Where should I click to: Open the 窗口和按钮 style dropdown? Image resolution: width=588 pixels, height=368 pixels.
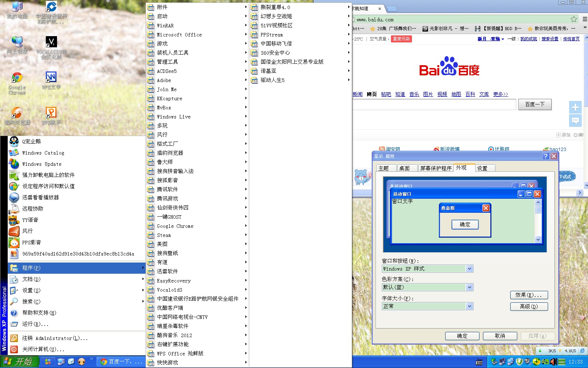[427, 269]
